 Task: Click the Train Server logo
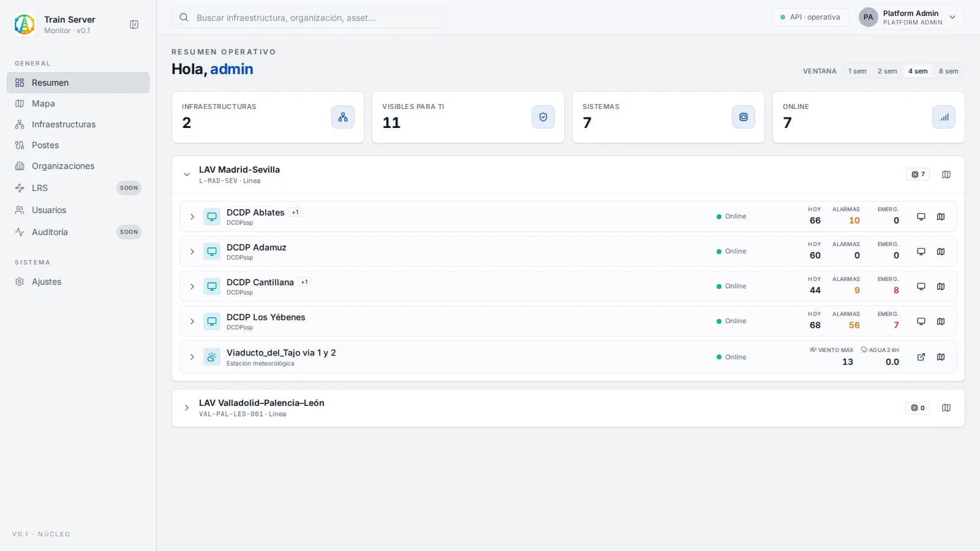click(x=24, y=24)
